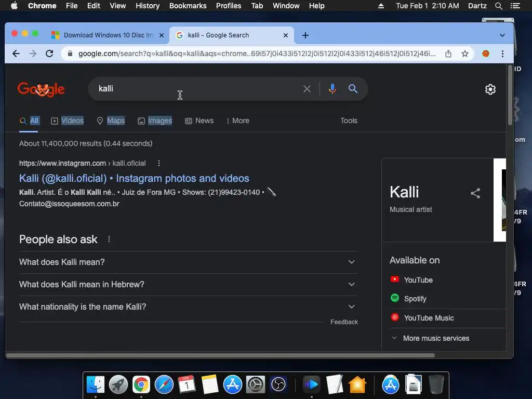Expand What does Kalli mean? question

click(x=188, y=262)
